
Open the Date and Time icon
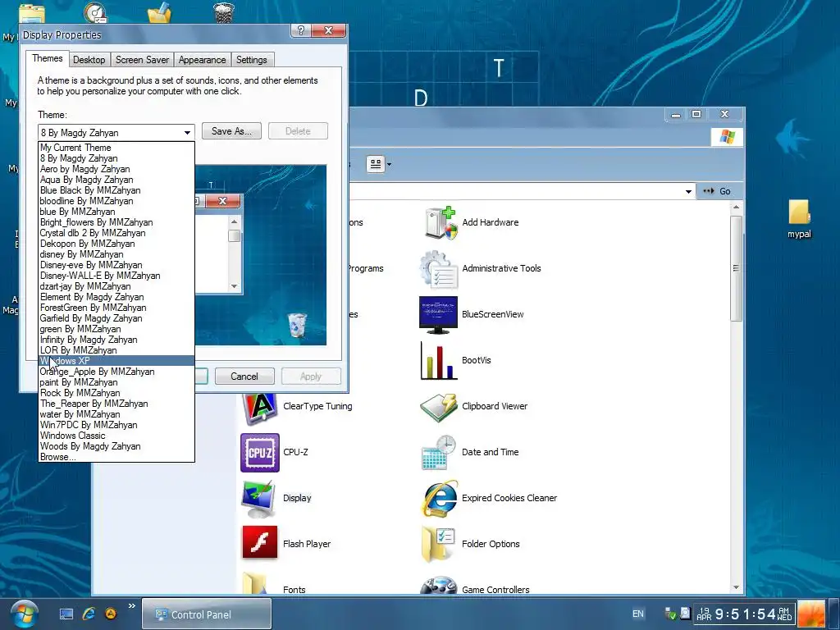pos(439,453)
